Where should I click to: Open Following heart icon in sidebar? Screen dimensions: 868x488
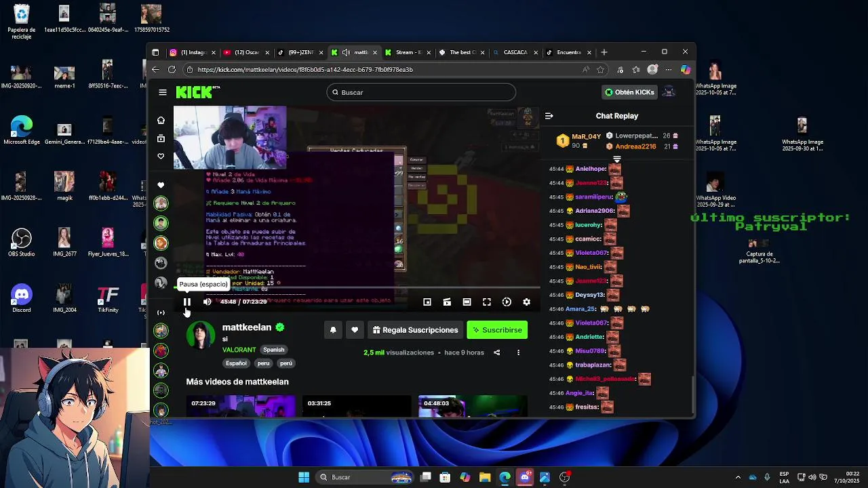pos(161,156)
